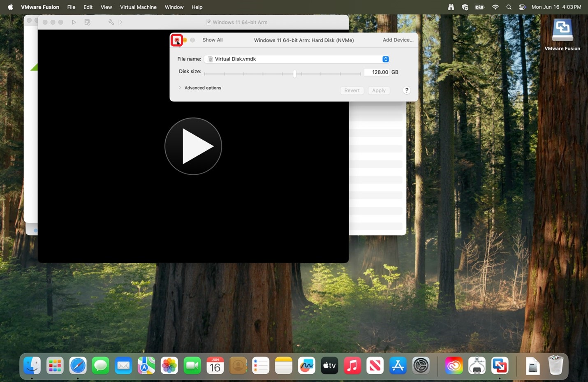
Task: Open Music from the Dock
Action: pyautogui.click(x=352, y=365)
